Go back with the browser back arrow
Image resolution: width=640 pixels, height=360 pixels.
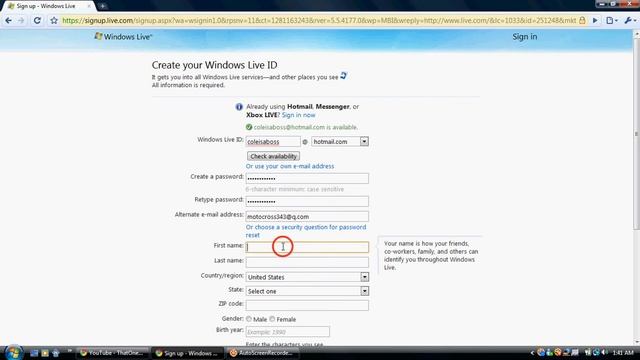[x=8, y=20]
